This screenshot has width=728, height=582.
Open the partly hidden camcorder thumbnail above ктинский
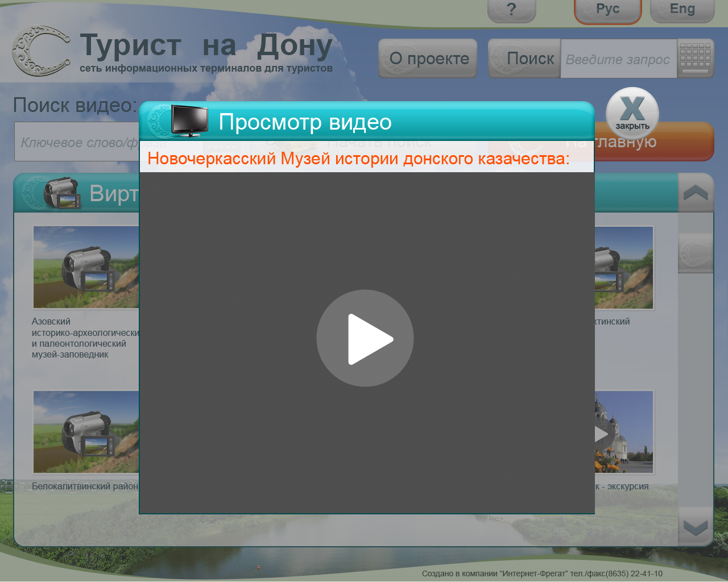[624, 267]
